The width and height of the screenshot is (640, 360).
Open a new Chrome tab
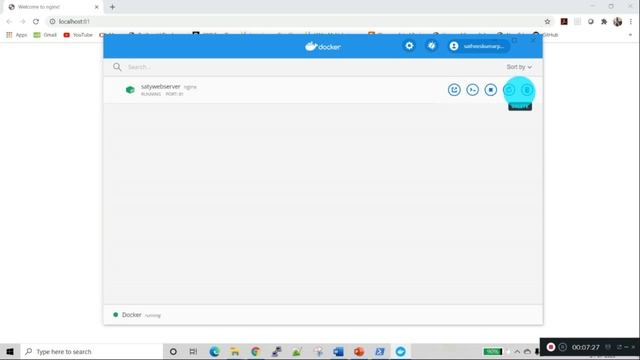tap(112, 7)
